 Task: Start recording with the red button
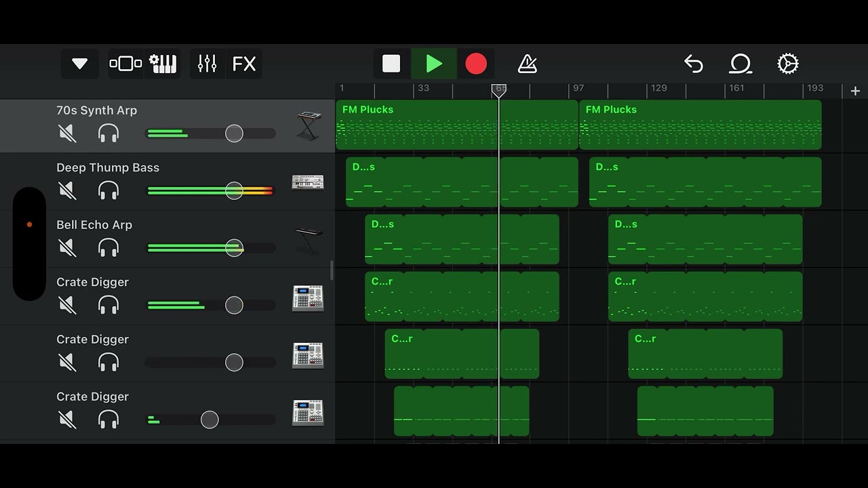pos(476,64)
